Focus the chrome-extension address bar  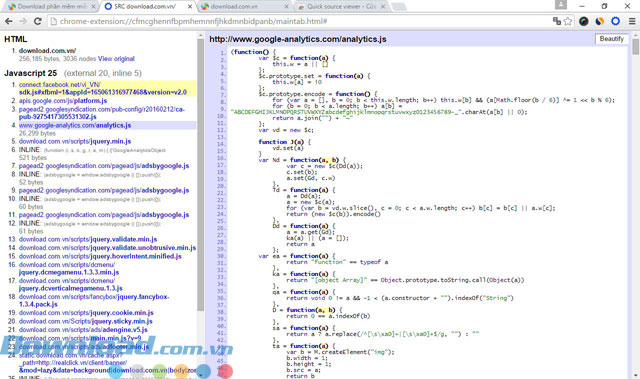pos(302,21)
